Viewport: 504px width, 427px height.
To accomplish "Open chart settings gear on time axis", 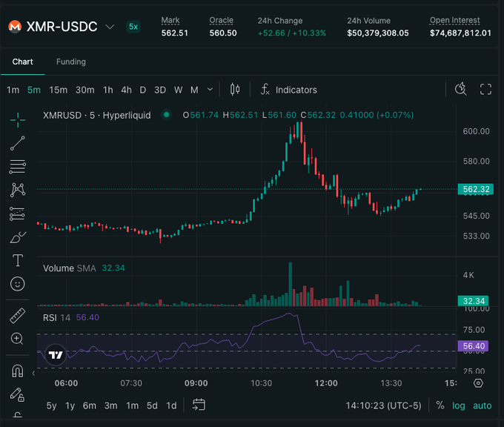I will coord(478,383).
